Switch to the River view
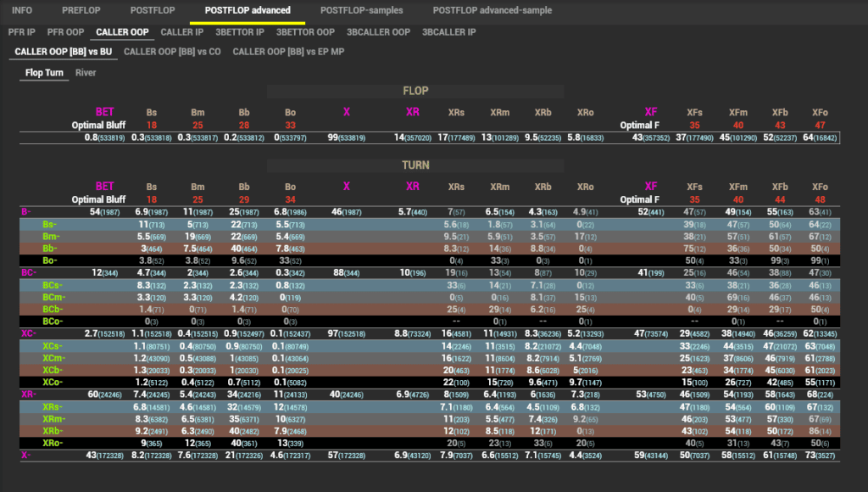Screen dimensions: 868x492 (x=86, y=73)
